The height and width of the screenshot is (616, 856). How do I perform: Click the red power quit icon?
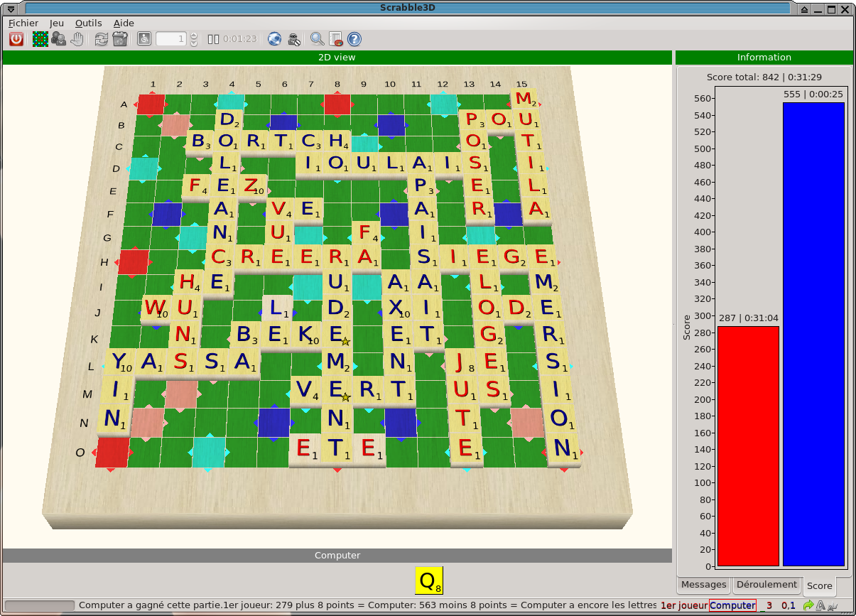click(16, 39)
